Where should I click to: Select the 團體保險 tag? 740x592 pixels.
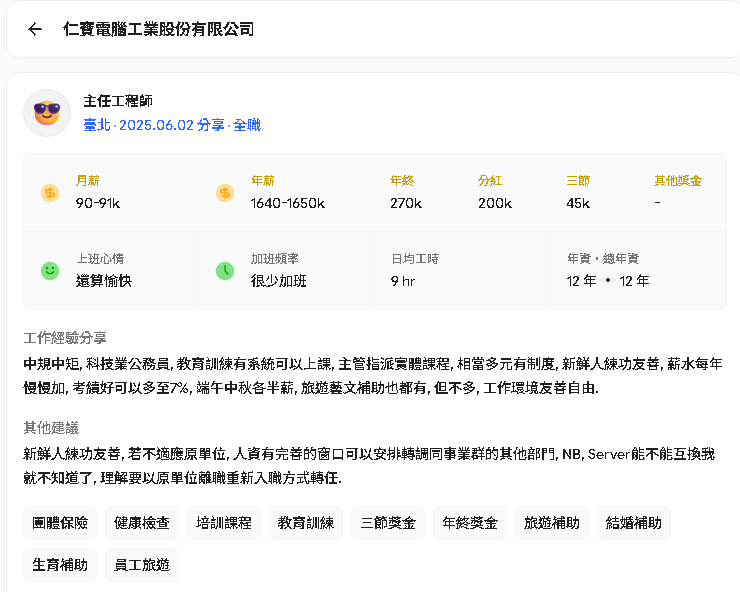[60, 523]
